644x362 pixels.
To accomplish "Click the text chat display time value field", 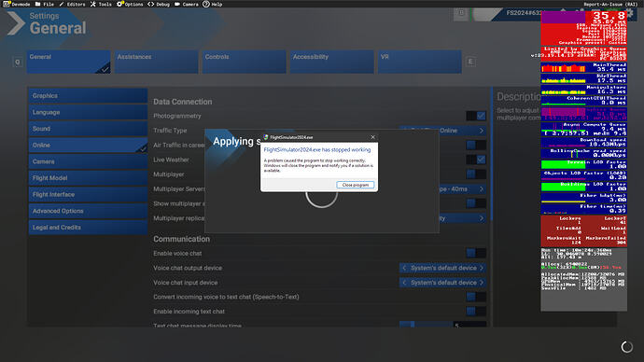I will click(x=469, y=325).
